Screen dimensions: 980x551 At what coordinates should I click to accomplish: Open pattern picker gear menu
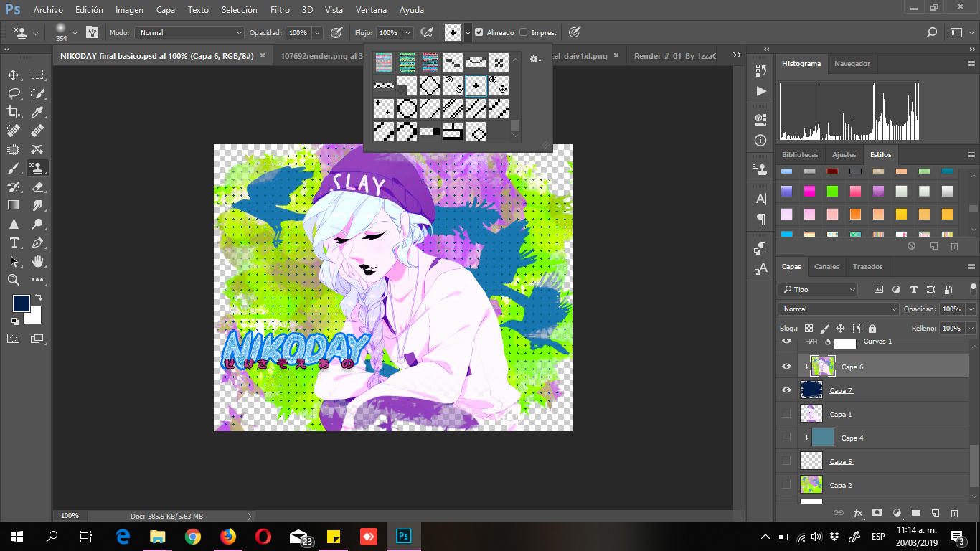coord(534,59)
